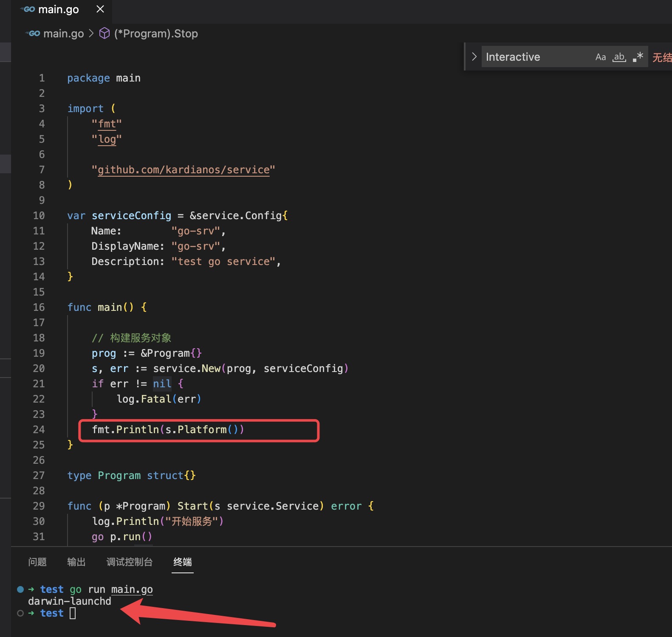This screenshot has width=672, height=637.
Task: Click the "Start" method name on line 29
Action: tap(192, 506)
